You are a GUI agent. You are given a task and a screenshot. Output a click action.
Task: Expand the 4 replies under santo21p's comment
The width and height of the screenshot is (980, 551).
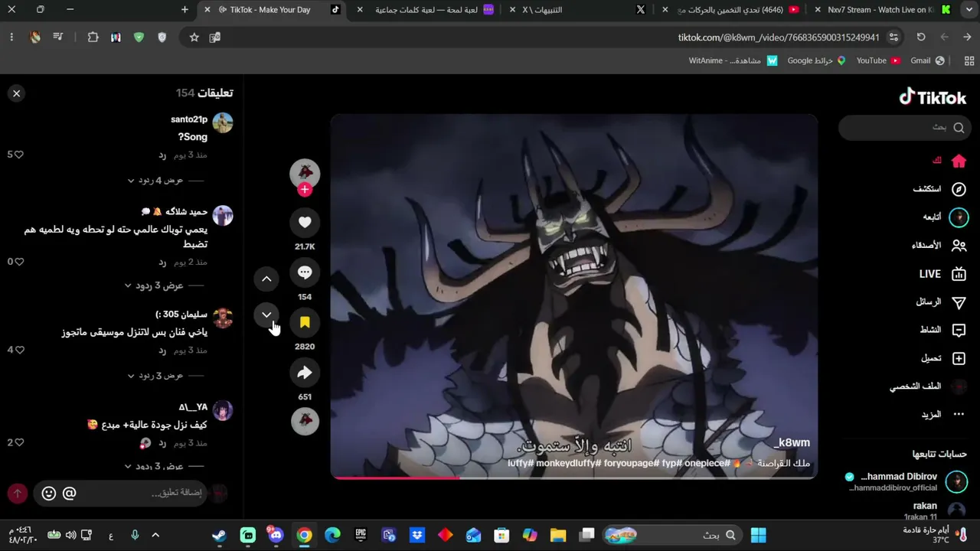click(155, 181)
